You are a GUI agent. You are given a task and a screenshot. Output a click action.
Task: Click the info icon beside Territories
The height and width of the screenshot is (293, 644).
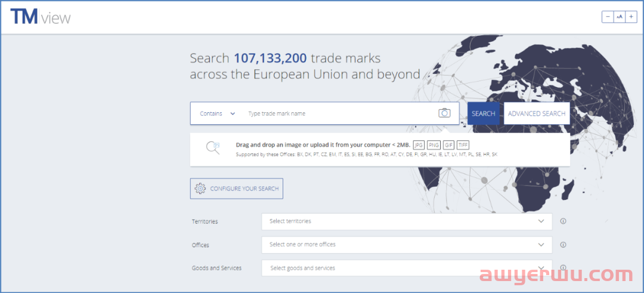(563, 221)
